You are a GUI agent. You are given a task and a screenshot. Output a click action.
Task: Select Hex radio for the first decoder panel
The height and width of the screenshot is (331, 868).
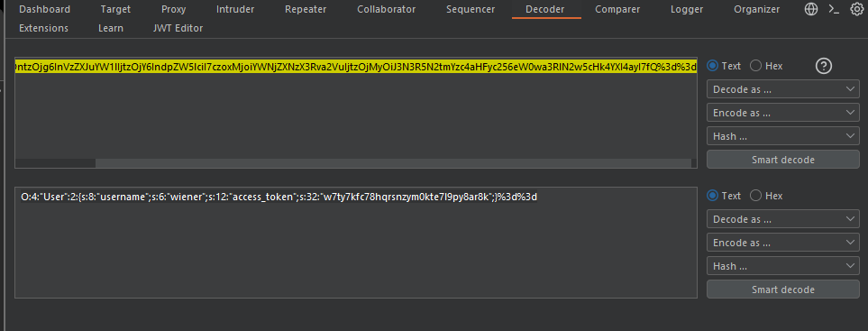pos(755,66)
